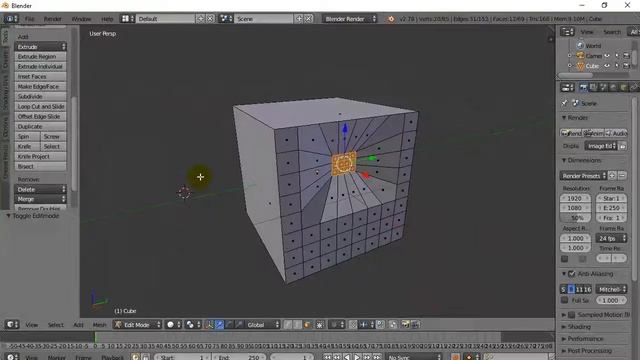Click the limit selection to visible icon
640x360 pixels.
pyautogui.click(x=320, y=325)
